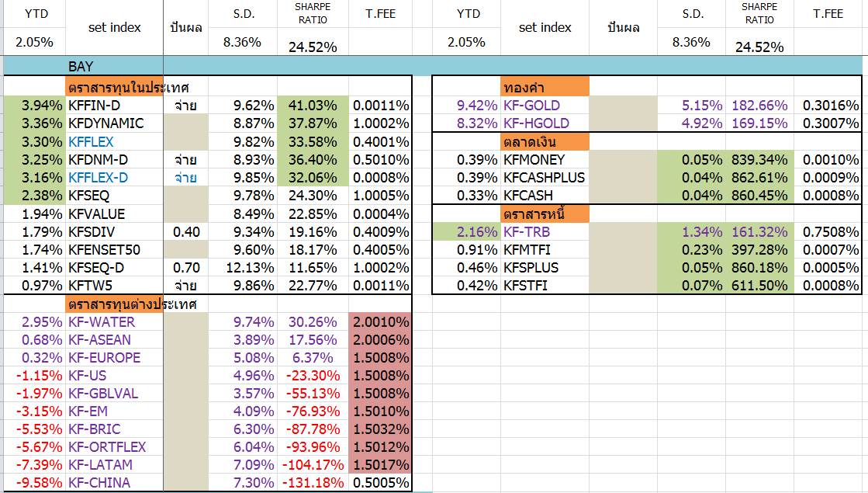The image size is (868, 493).
Task: Select the KFSPLUS cell
Action: pyautogui.click(x=545, y=268)
